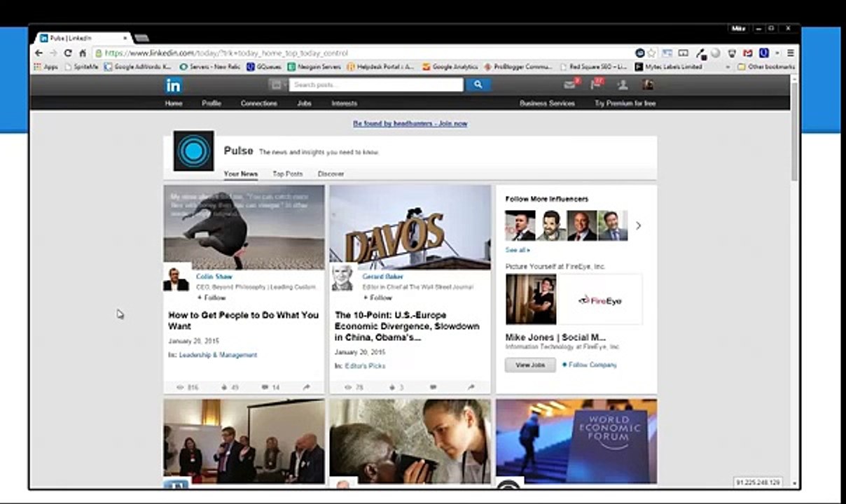Open search category dropdown beside search box
The image size is (846, 504).
tap(279, 85)
